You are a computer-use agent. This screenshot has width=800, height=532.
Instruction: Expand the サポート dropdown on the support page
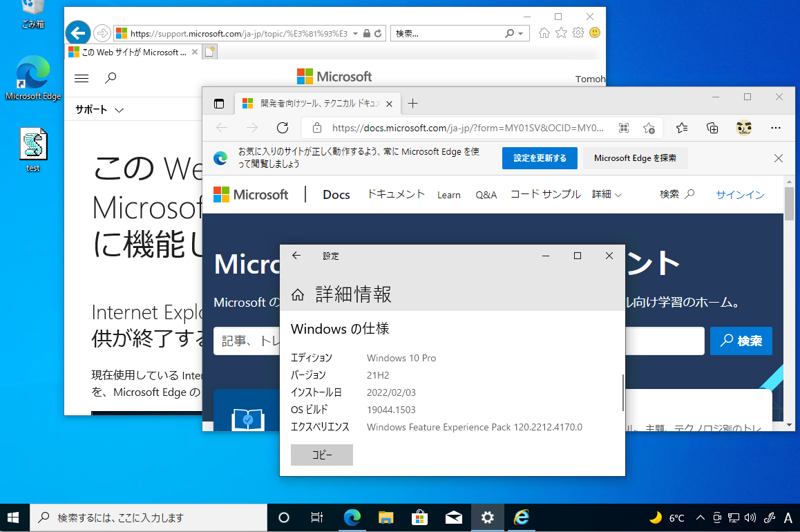pos(99,110)
